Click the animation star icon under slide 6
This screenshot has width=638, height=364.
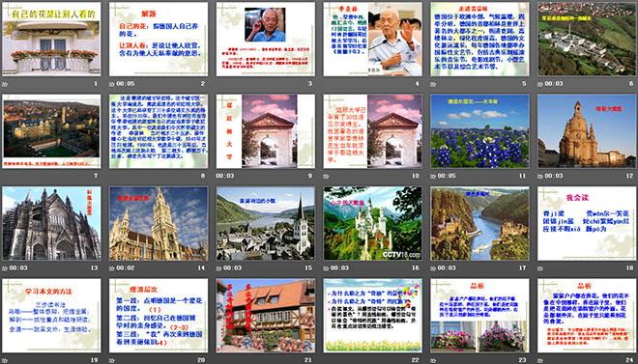tap(540, 84)
